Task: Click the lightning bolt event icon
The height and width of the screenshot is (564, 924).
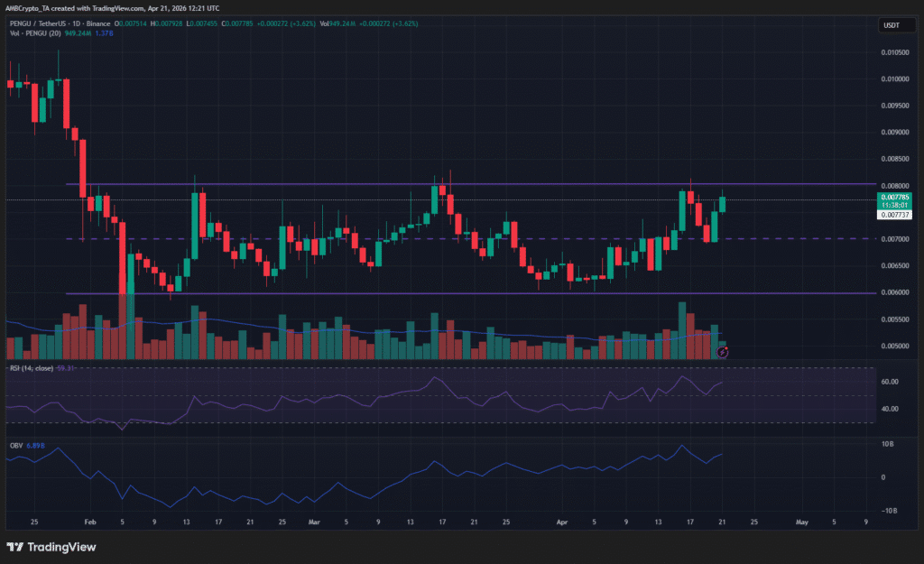Action: click(x=723, y=353)
